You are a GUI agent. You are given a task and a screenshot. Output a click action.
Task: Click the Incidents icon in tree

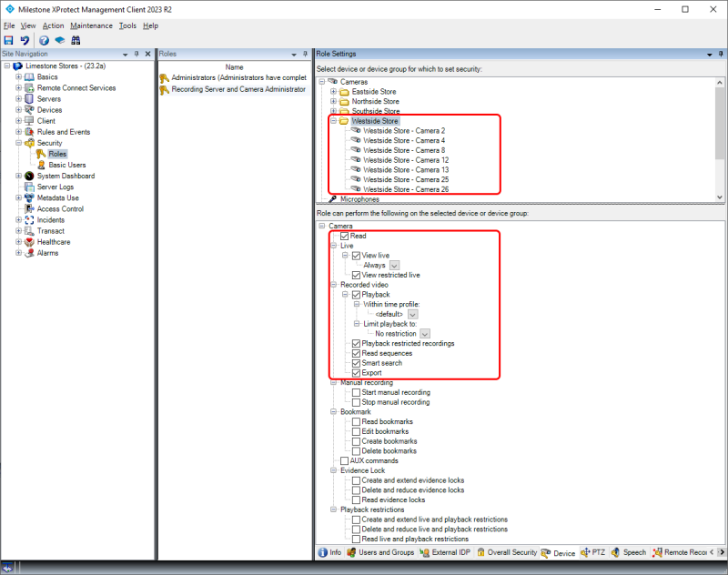click(29, 220)
